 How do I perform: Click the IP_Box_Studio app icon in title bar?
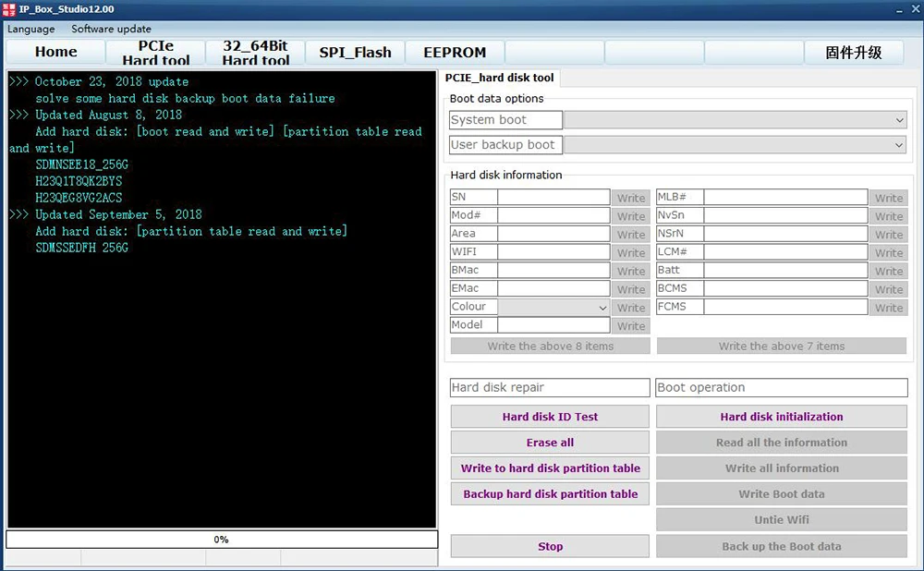coord(9,9)
